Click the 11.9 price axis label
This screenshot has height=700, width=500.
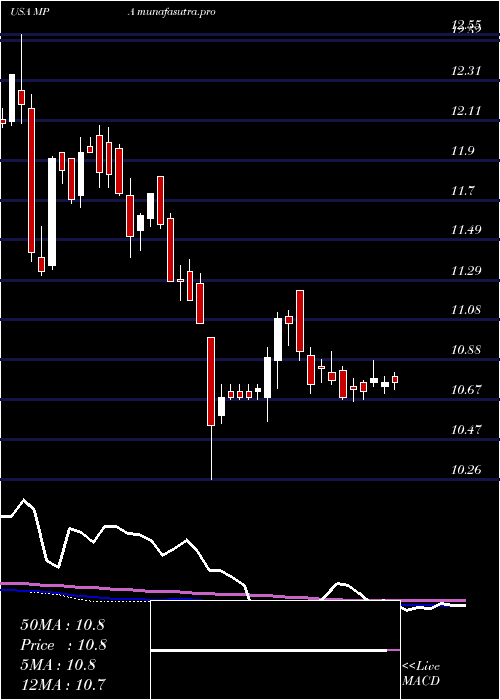(463, 151)
